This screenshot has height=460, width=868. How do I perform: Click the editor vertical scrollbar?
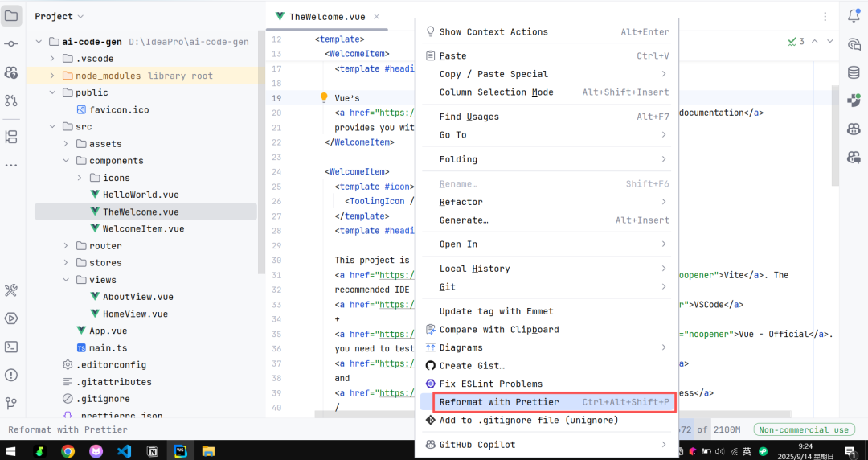click(835, 136)
